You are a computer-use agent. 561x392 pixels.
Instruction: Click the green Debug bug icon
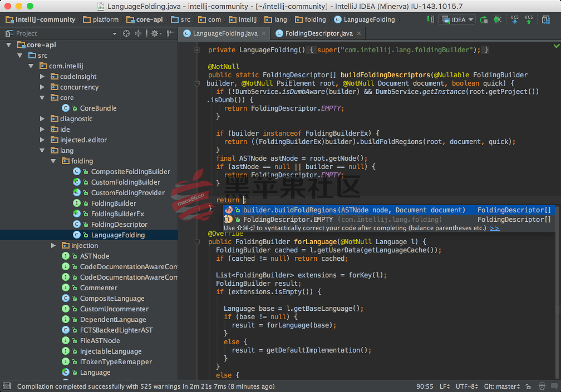[x=498, y=19]
